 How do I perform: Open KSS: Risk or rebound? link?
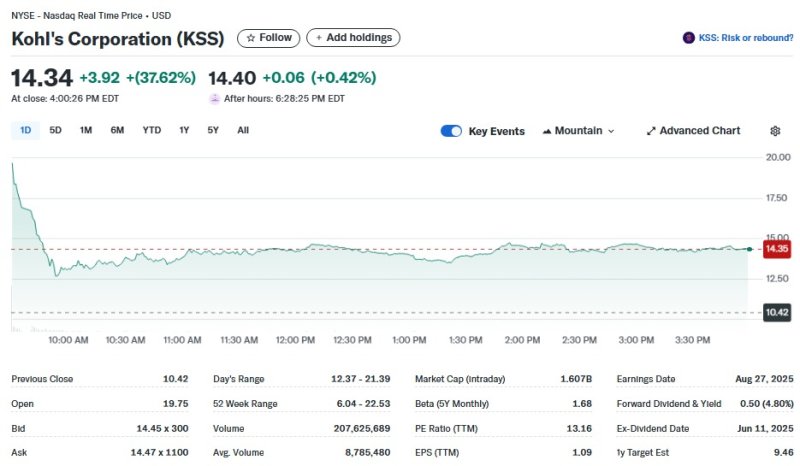(745, 38)
